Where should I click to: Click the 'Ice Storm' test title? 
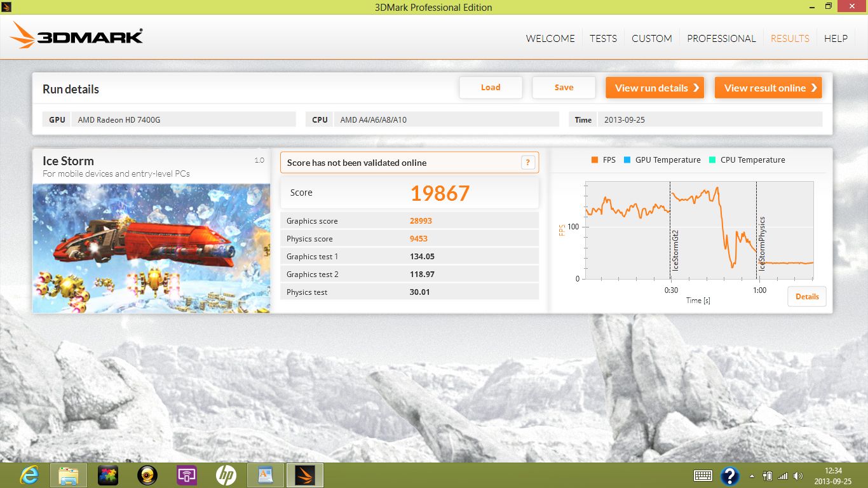pos(68,161)
